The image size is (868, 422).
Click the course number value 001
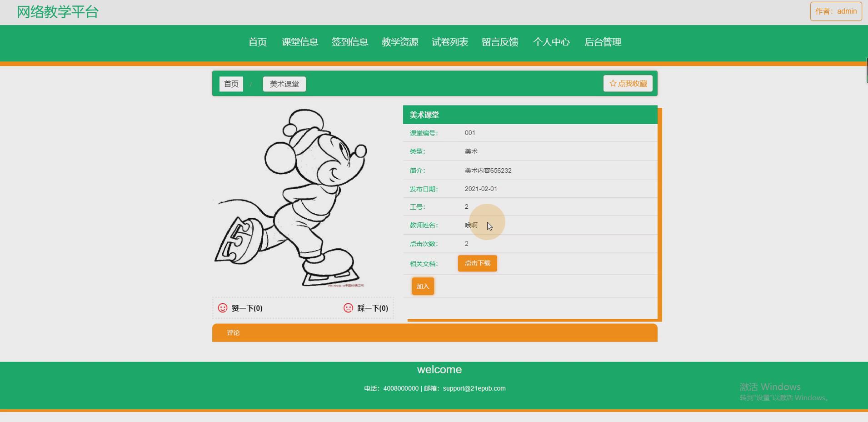470,133
